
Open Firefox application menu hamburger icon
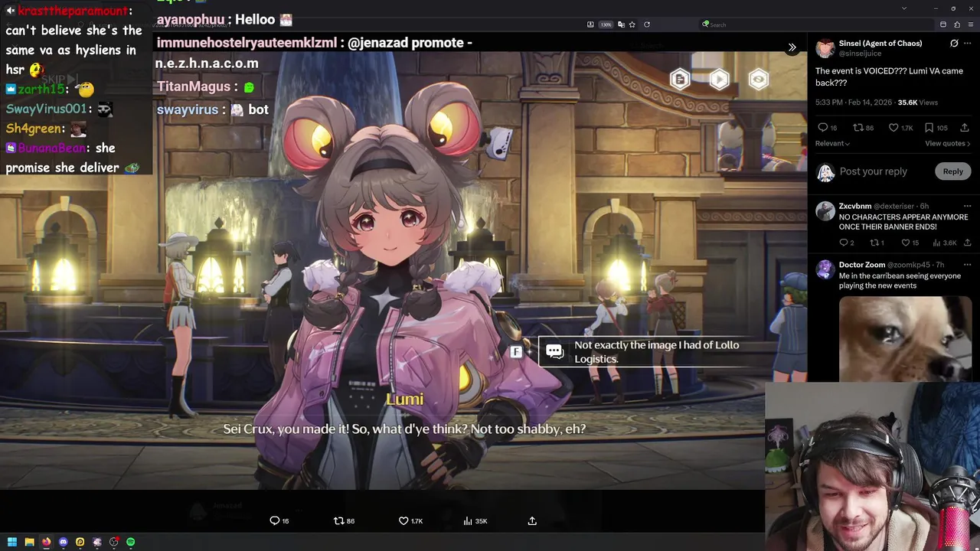pos(971,24)
